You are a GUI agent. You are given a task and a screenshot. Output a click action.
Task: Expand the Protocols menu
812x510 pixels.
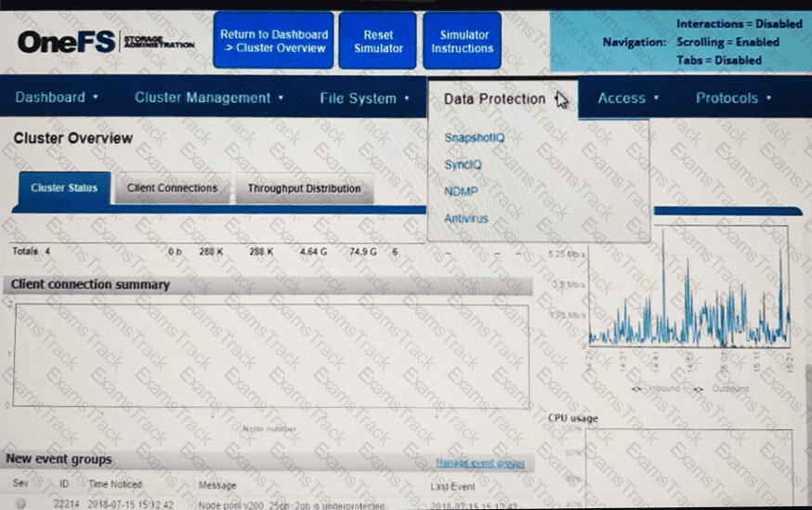point(733,98)
